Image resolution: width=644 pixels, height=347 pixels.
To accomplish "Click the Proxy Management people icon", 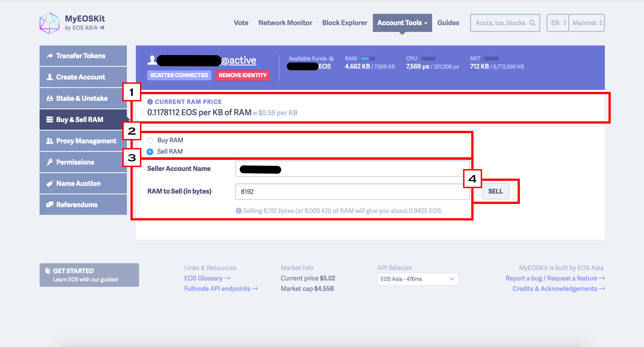I will pyautogui.click(x=50, y=141).
